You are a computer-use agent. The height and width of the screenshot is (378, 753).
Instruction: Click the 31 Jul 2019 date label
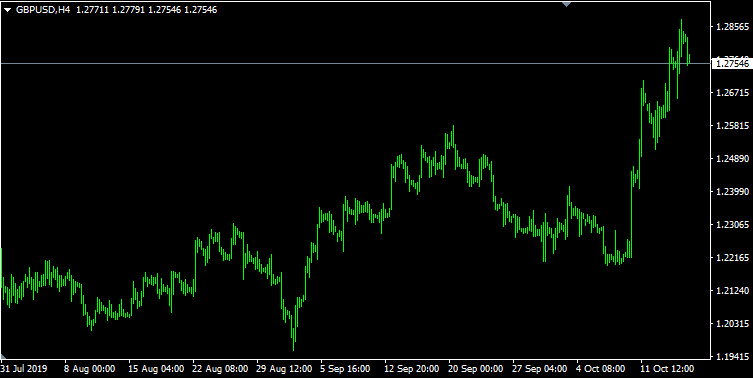tap(24, 369)
